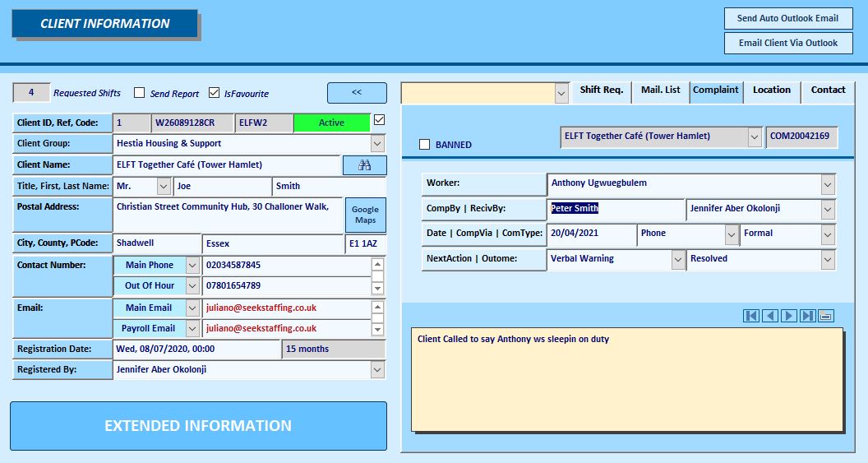Click the green Active status box
Image resolution: width=868 pixels, height=463 pixels.
pyautogui.click(x=331, y=123)
